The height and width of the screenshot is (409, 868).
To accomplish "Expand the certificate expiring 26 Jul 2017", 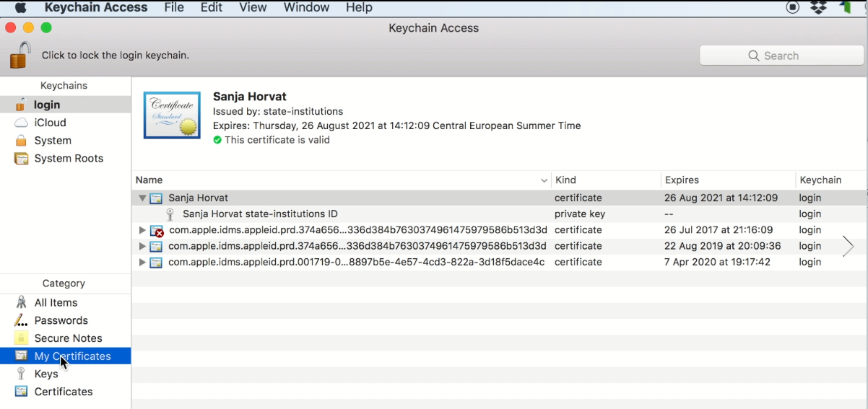I will (142, 230).
